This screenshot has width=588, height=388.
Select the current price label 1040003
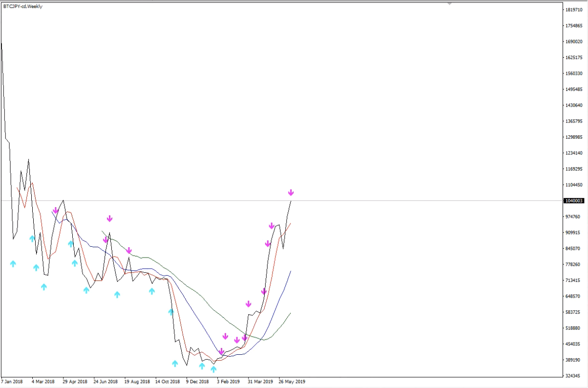tap(573, 201)
